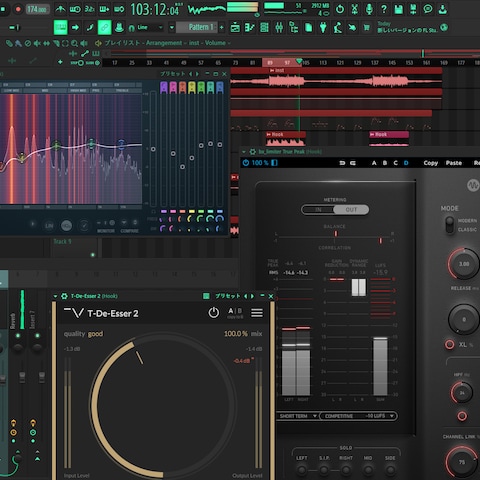The width and height of the screenshot is (480, 480).
Task: Switch metering to OUT in limiter
Action: pos(351,210)
